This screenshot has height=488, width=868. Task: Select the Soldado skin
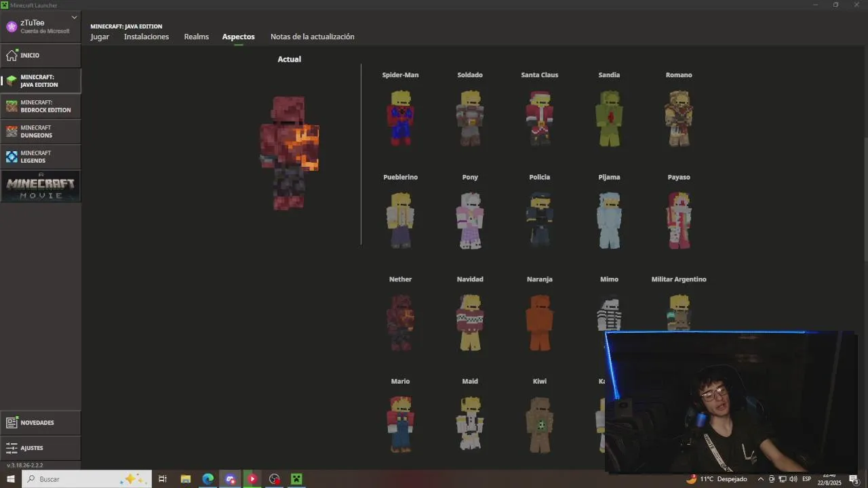[470, 118]
